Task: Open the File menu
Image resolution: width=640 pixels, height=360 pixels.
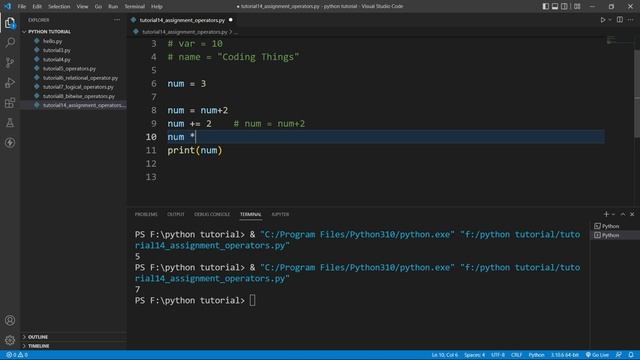Action: (x=22, y=6)
